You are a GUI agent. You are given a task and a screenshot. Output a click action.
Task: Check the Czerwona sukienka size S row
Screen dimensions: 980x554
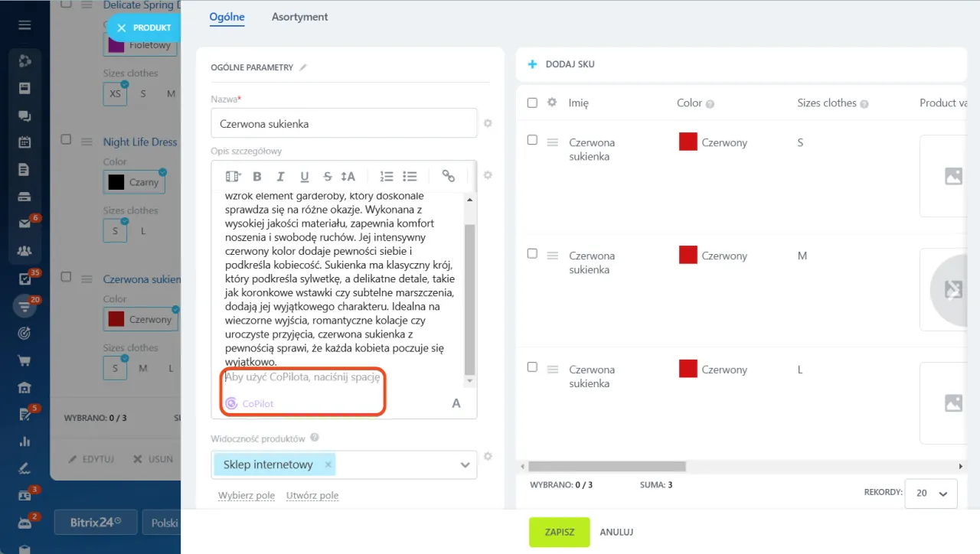pyautogui.click(x=533, y=140)
